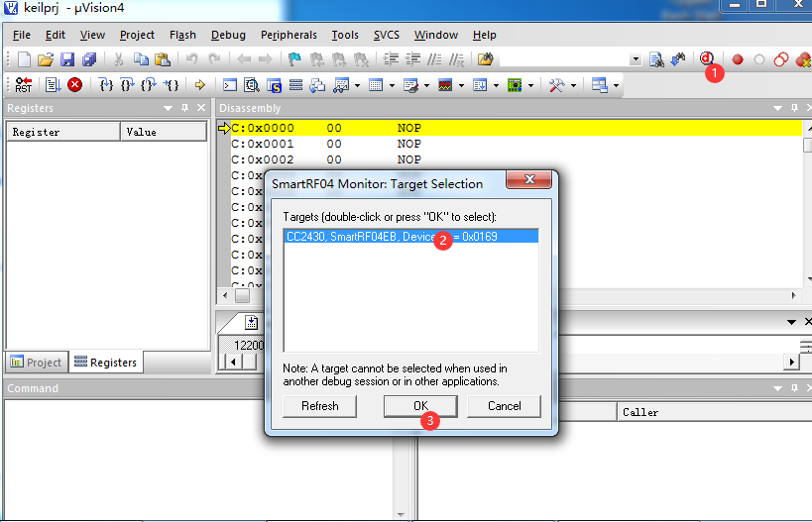Open the Project menu
This screenshot has height=522, width=812.
(x=137, y=35)
